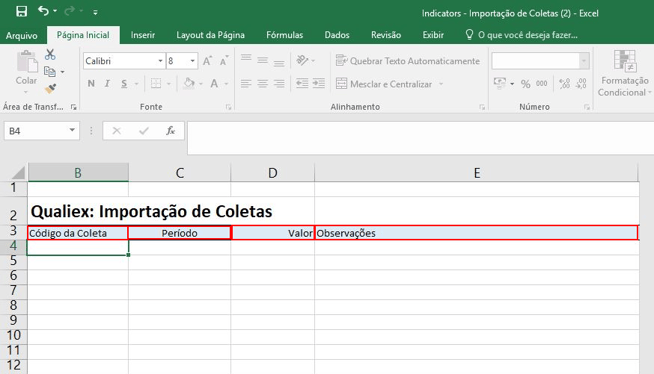Toggle Quebrar Texto Automaticamente

pos(408,61)
